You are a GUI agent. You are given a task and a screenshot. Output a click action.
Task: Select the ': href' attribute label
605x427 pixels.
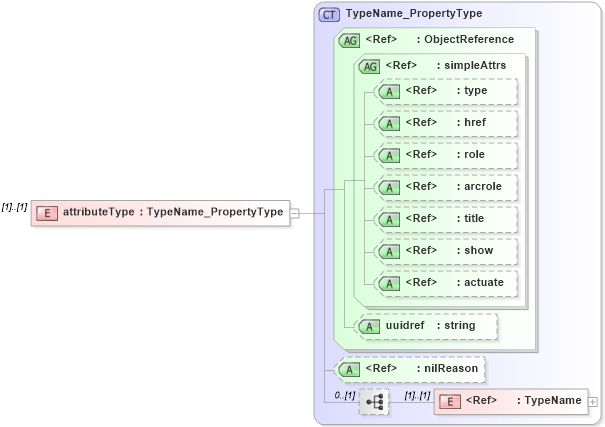pos(471,122)
